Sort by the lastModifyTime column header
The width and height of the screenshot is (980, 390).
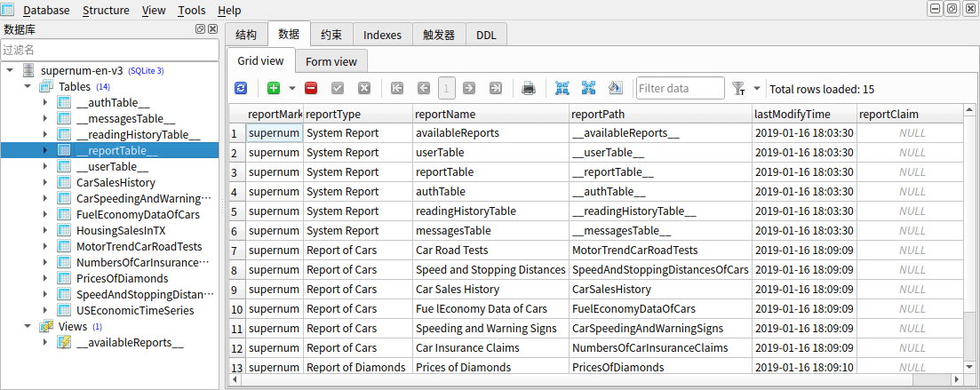[804, 114]
